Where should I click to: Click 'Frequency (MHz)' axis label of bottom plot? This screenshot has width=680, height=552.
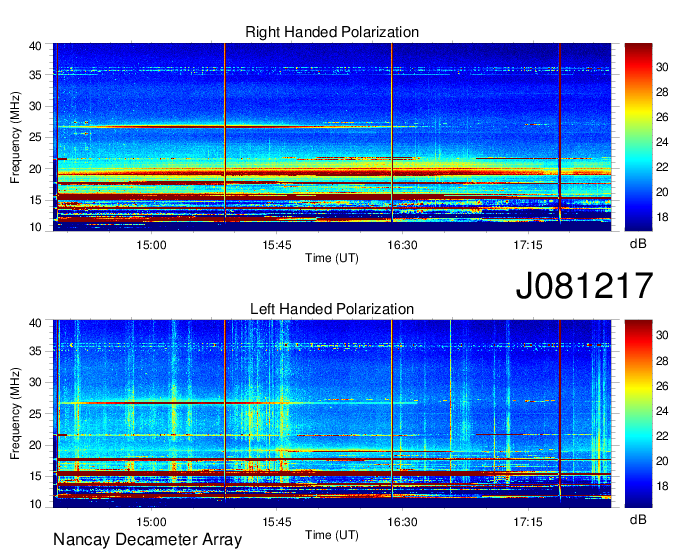(x=15, y=414)
